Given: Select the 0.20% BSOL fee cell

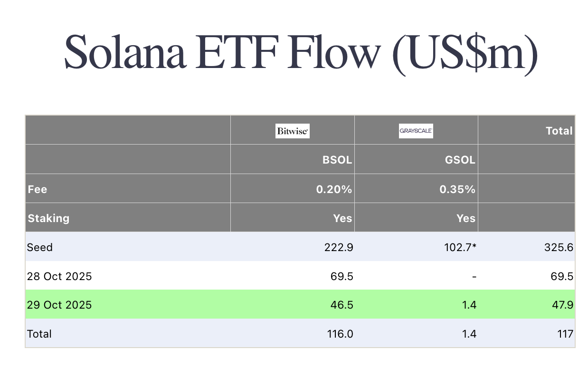Looking at the screenshot, I should click(334, 189).
